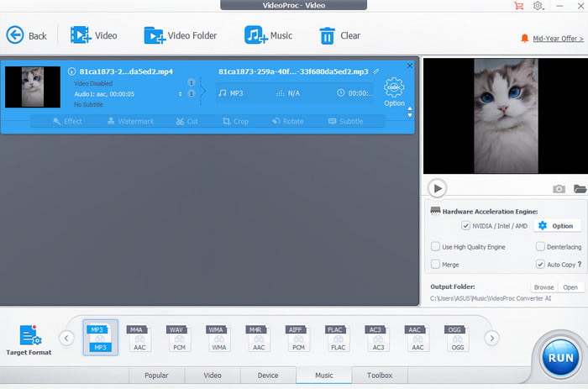Select AIFF PCM output format
Viewport: 588px width, 389px height.
(298, 338)
